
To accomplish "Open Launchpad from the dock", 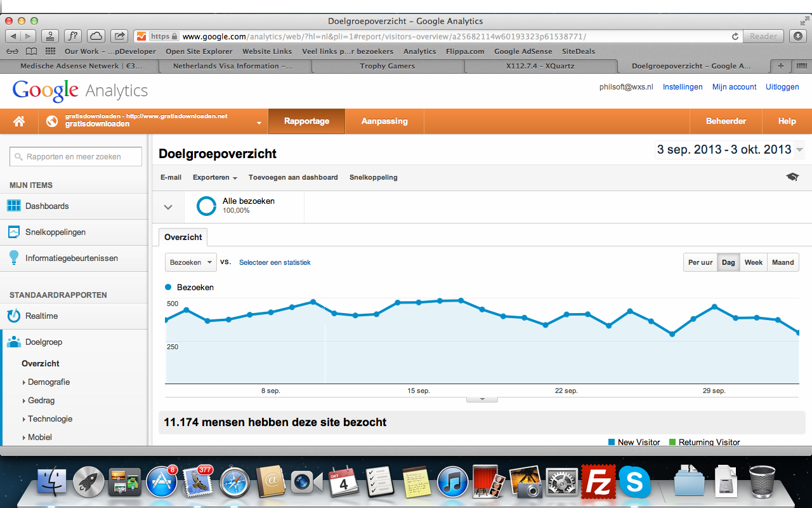I will click(88, 483).
